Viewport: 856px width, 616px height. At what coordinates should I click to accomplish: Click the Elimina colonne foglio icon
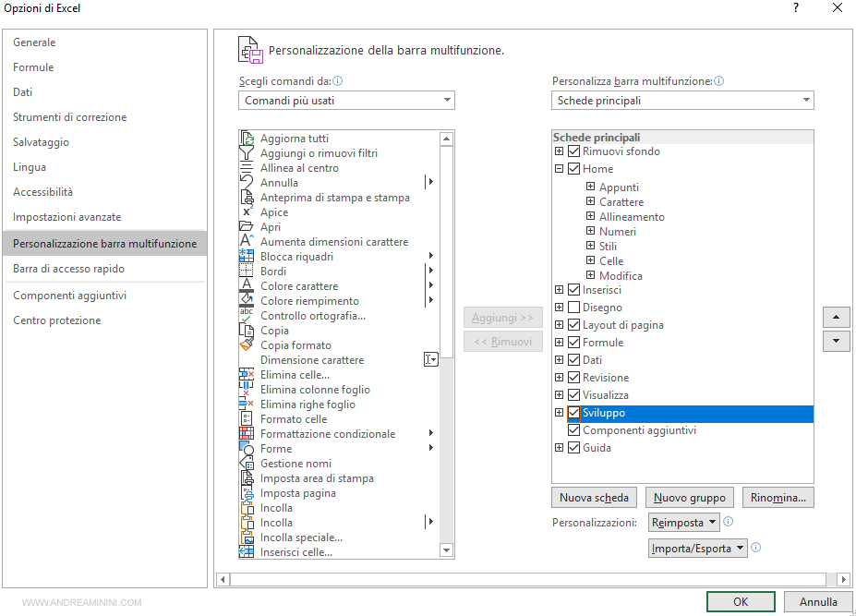[247, 390]
